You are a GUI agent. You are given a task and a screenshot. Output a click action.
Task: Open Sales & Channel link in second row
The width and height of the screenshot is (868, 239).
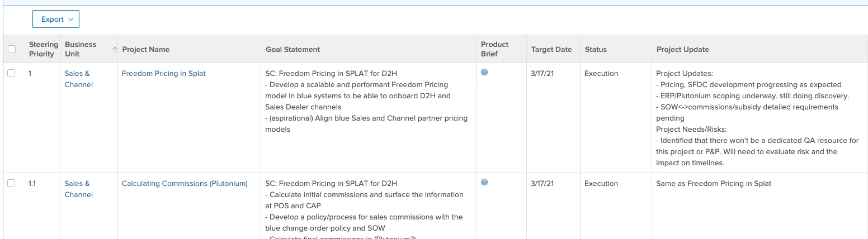point(78,189)
